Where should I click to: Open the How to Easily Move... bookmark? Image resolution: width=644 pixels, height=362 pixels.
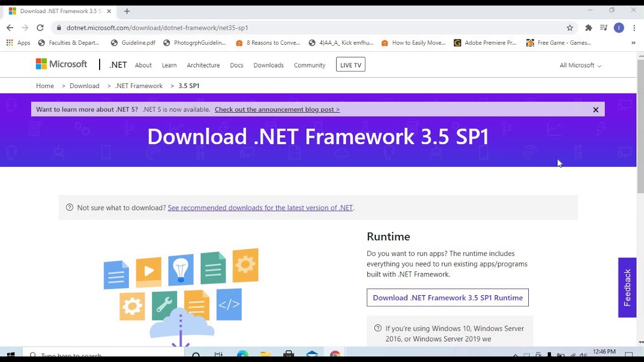tap(414, 43)
